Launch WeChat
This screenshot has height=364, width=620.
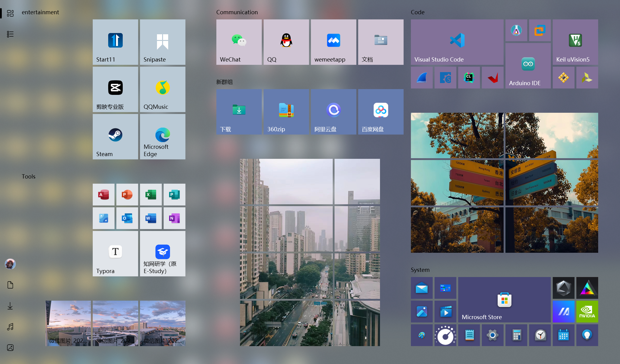click(x=239, y=42)
